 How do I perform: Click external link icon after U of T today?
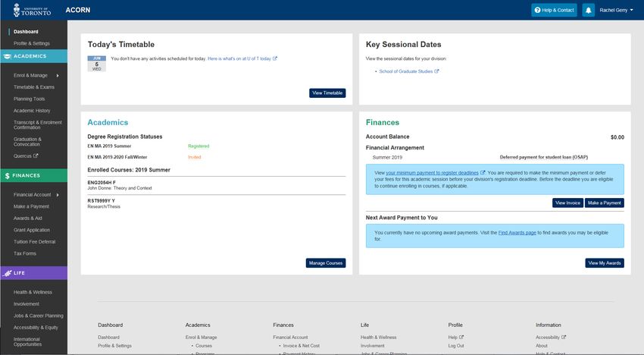[275, 58]
